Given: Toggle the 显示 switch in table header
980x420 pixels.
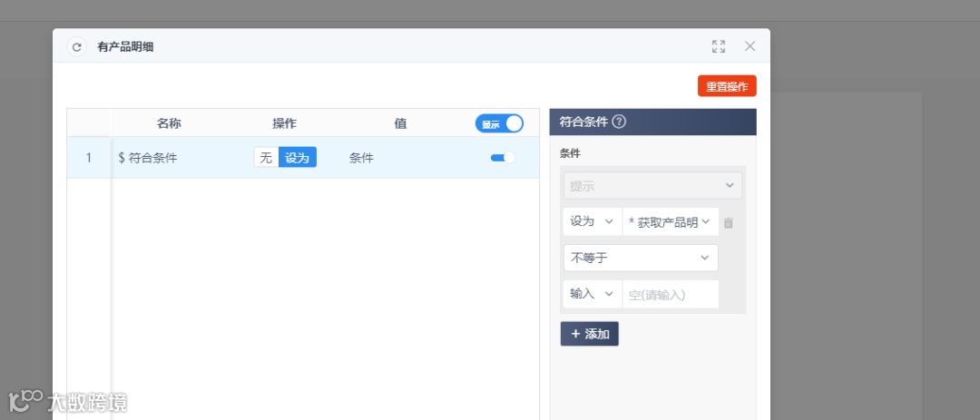Looking at the screenshot, I should tap(499, 123).
